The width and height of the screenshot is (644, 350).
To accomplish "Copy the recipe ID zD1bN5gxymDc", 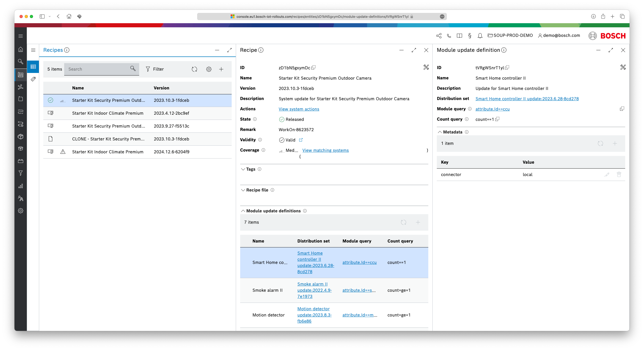I will point(314,68).
